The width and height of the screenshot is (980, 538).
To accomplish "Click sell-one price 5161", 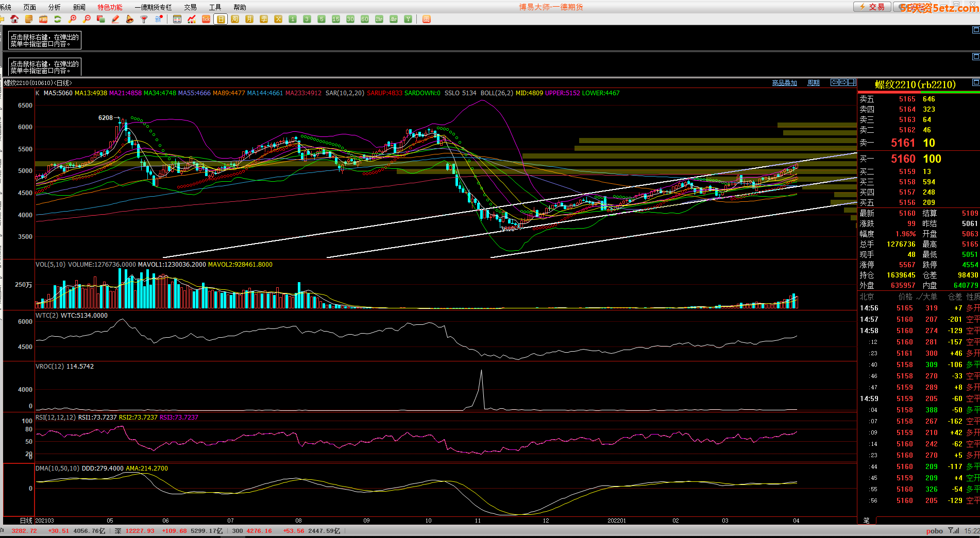I will coord(903,143).
